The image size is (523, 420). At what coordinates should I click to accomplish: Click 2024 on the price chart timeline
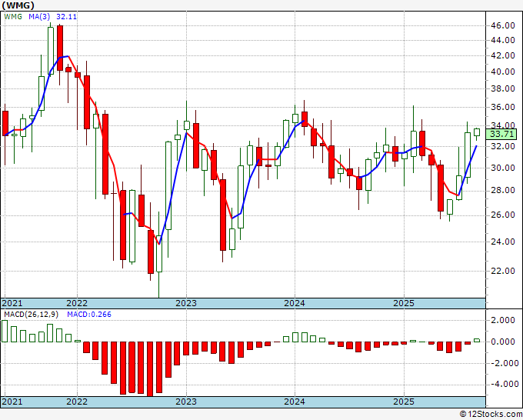(x=295, y=303)
